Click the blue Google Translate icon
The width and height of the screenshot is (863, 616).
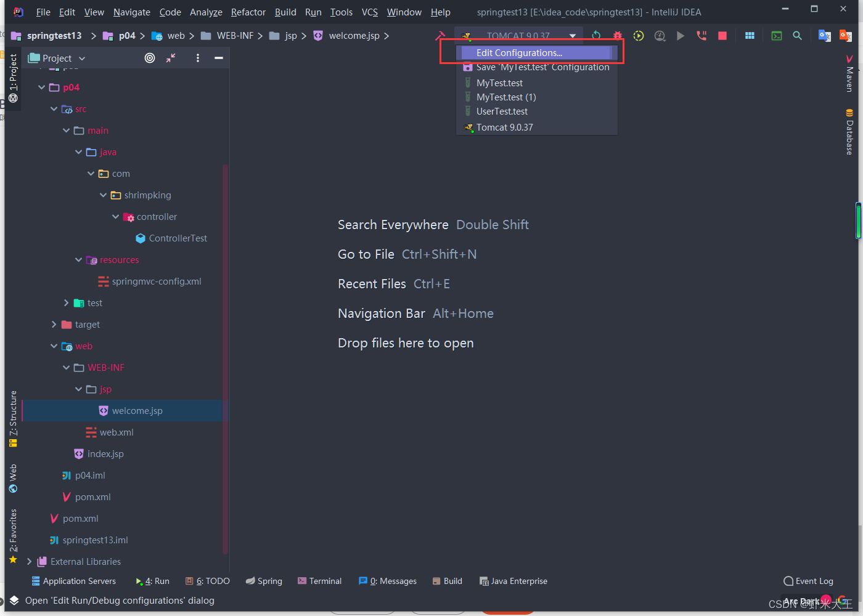(x=824, y=36)
